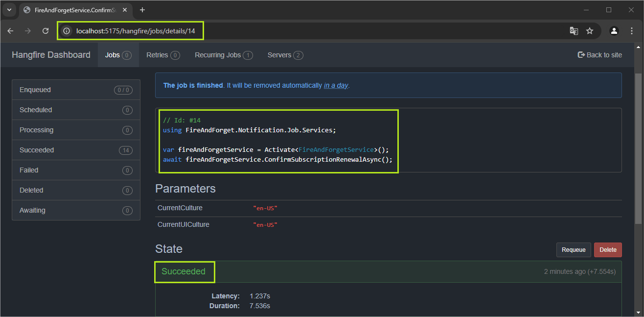Select Failed in the sidebar

click(76, 170)
